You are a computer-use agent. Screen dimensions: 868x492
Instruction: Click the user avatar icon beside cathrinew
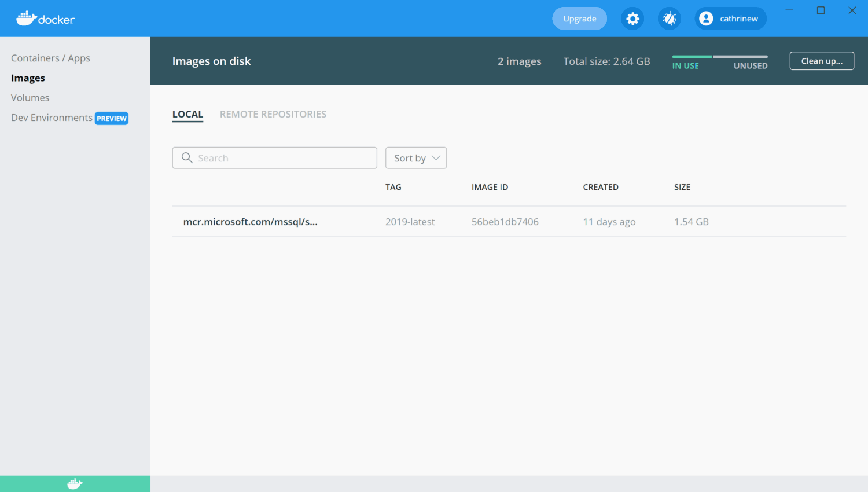706,19
